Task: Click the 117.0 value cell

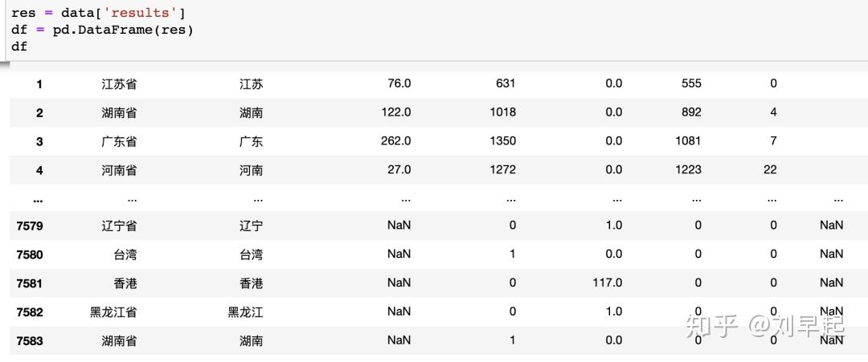Action: (x=608, y=283)
